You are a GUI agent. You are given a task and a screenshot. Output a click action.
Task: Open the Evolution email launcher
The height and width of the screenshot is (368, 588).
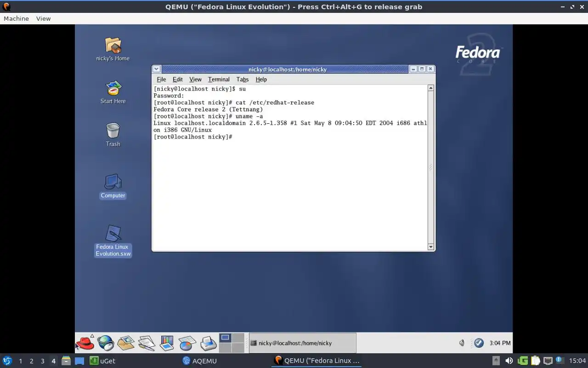126,343
